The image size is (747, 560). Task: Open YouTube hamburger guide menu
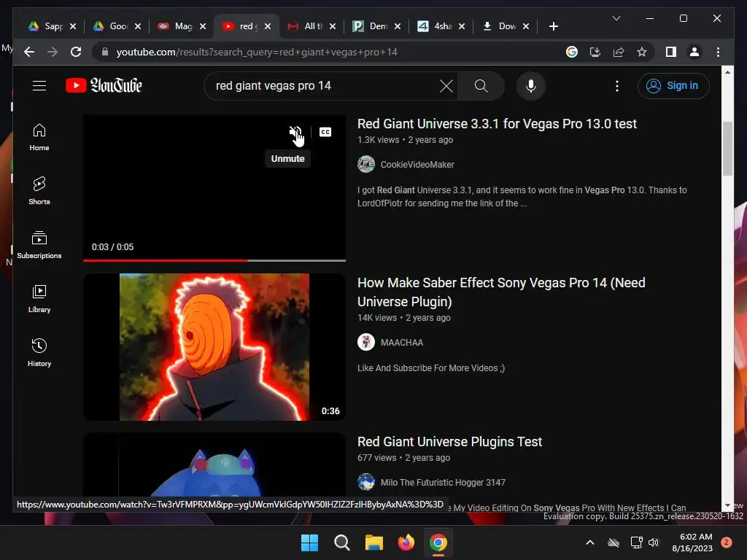[39, 86]
